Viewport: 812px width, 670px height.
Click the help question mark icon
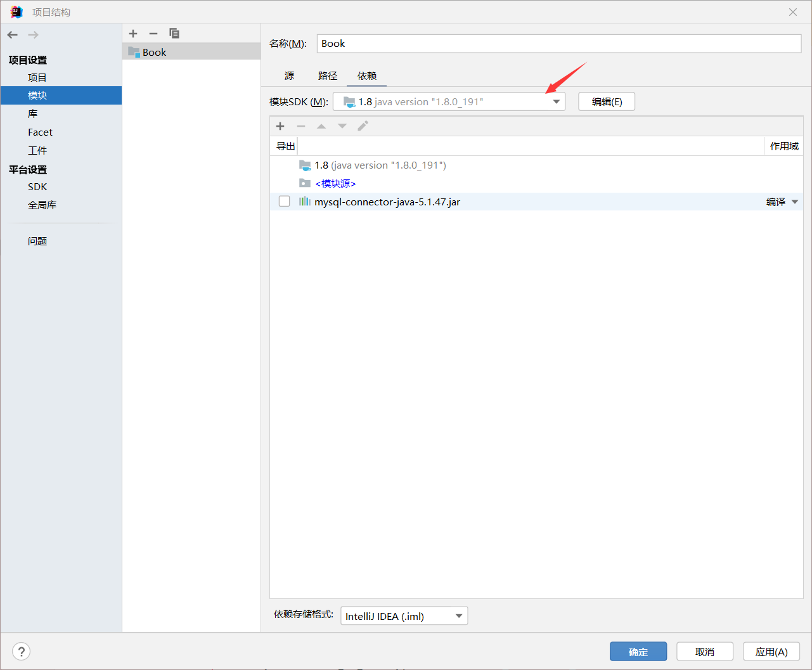(x=21, y=652)
